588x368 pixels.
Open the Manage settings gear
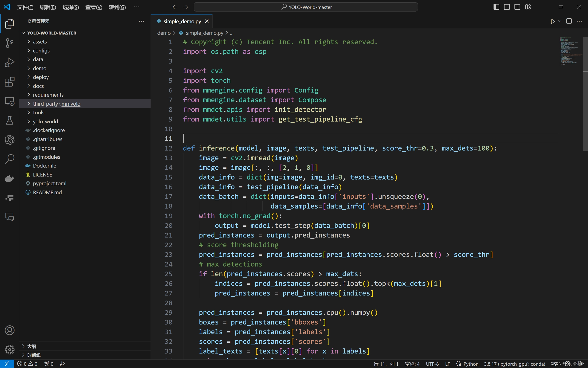tap(9, 350)
